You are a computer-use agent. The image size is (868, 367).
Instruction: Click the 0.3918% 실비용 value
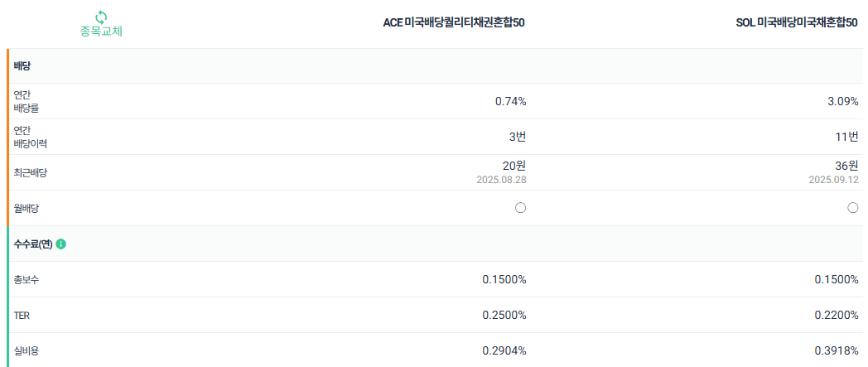837,350
